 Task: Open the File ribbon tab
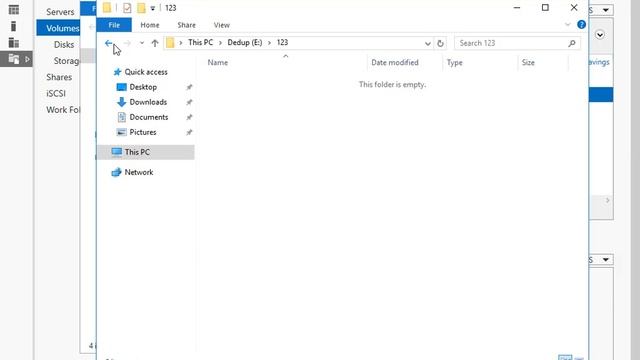coord(114,25)
